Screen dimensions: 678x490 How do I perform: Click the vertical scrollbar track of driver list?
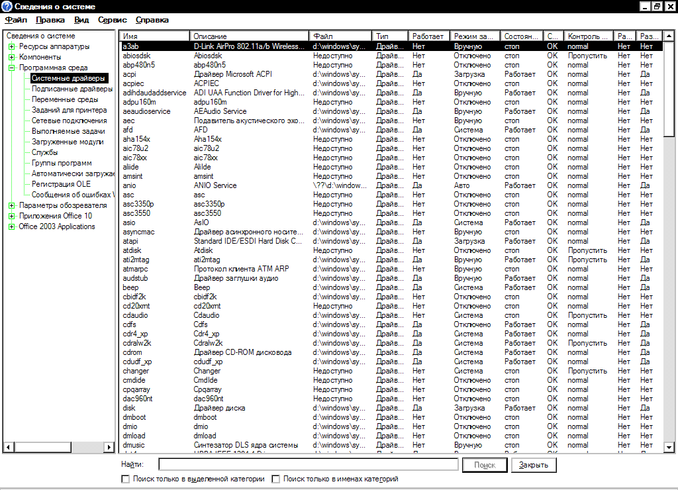point(671,300)
